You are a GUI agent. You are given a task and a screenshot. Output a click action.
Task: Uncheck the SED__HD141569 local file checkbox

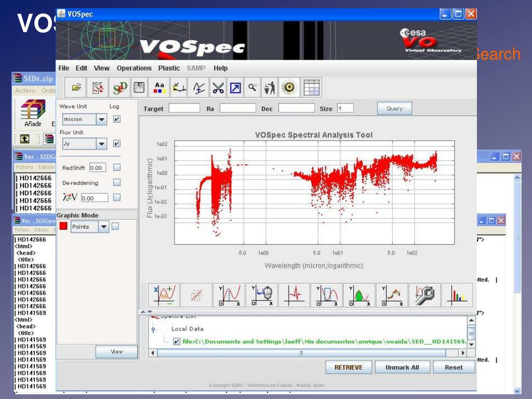[177, 342]
